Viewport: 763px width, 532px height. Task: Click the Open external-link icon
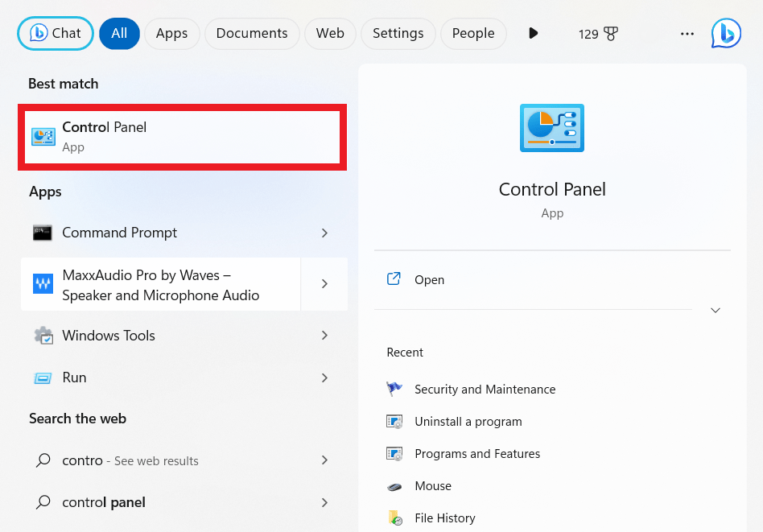tap(394, 279)
